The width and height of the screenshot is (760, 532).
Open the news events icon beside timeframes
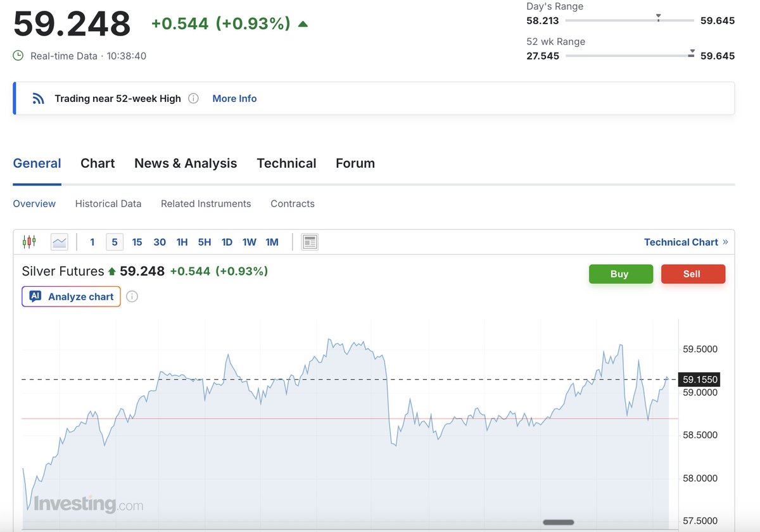click(310, 241)
